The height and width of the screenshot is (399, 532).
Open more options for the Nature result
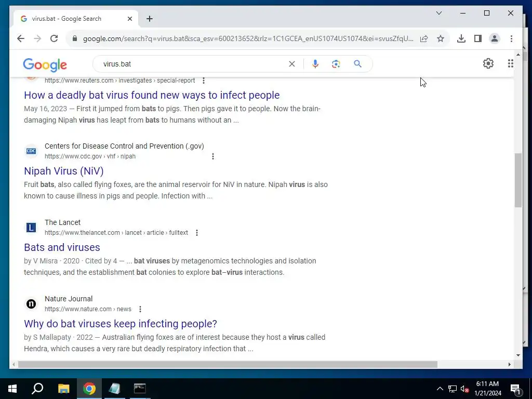[140, 309]
